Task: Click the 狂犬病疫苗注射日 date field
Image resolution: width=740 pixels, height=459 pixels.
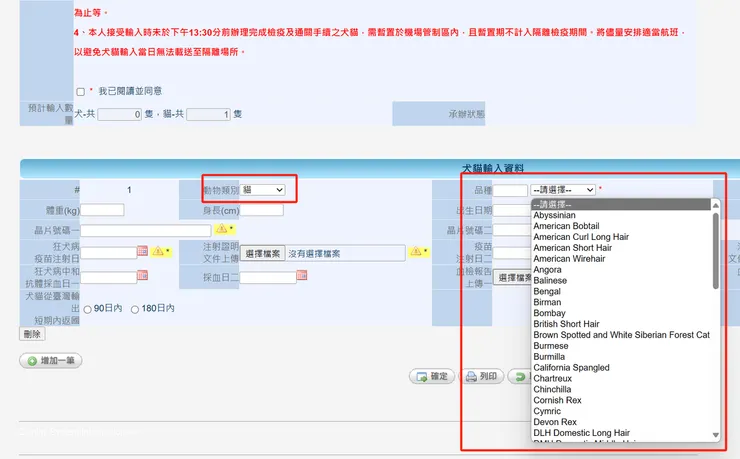Action: [x=109, y=252]
